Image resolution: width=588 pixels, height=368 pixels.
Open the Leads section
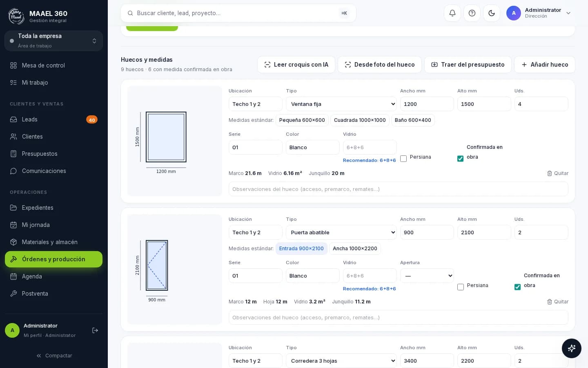[x=53, y=119]
